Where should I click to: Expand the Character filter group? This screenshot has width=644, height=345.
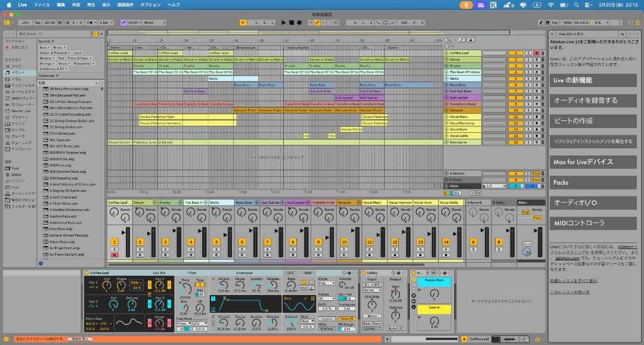pos(48,76)
